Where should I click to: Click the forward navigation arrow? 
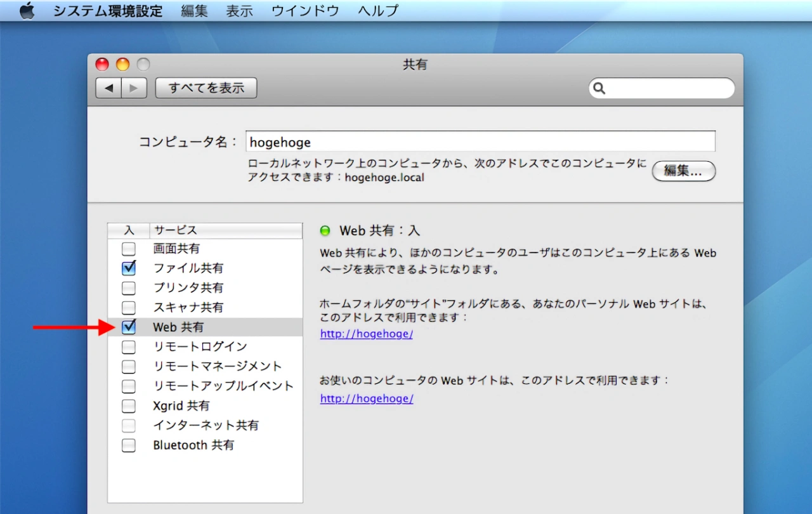[x=132, y=88]
